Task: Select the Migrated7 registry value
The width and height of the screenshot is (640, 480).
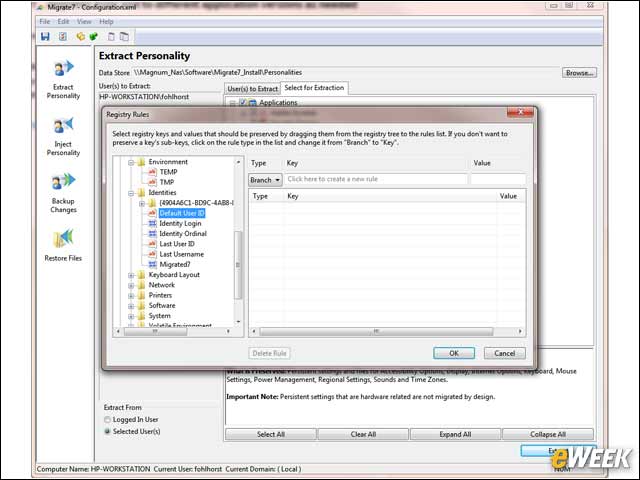Action: click(x=175, y=264)
